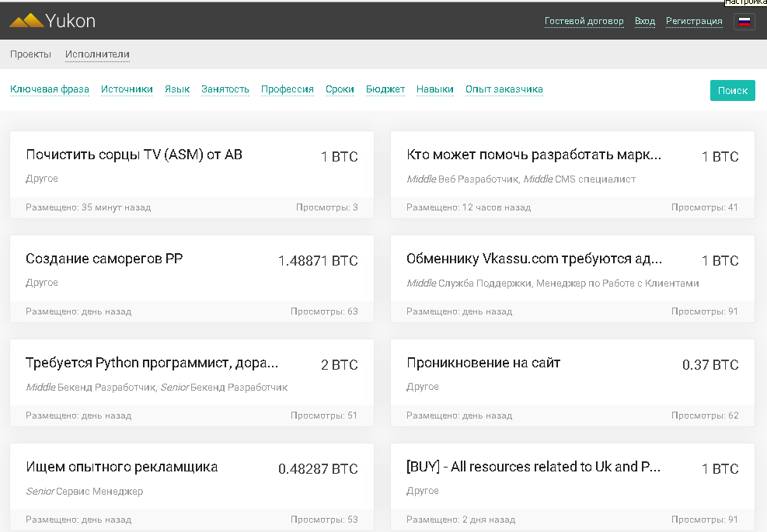Expand the Ключевая фраза filter
767x532 pixels.
[x=50, y=89]
